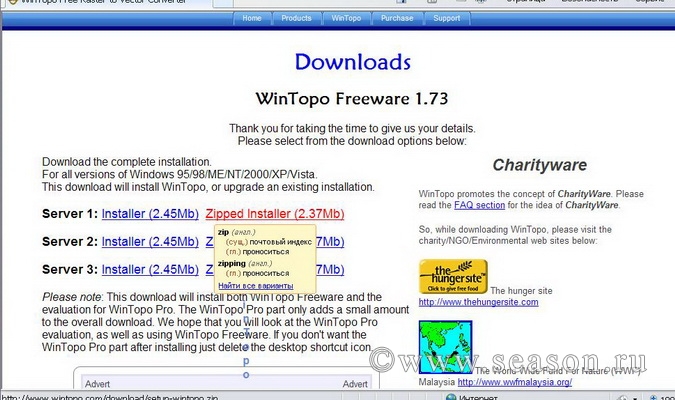Visit the wwfmalaysia.org URL link
Viewport: 675px width, 400px height.
click(x=514, y=382)
